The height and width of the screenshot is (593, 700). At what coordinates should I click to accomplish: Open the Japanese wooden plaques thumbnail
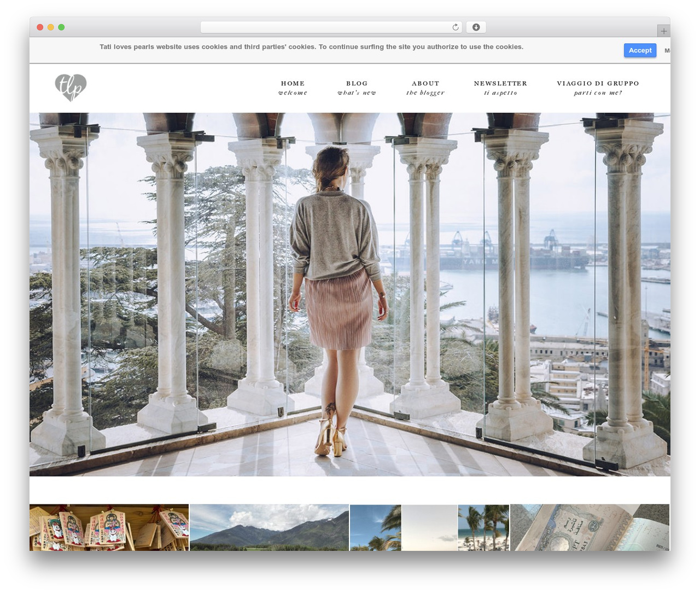[109, 527]
